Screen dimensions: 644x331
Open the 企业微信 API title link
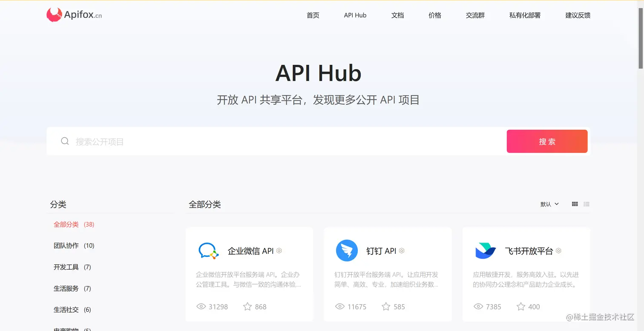(250, 251)
